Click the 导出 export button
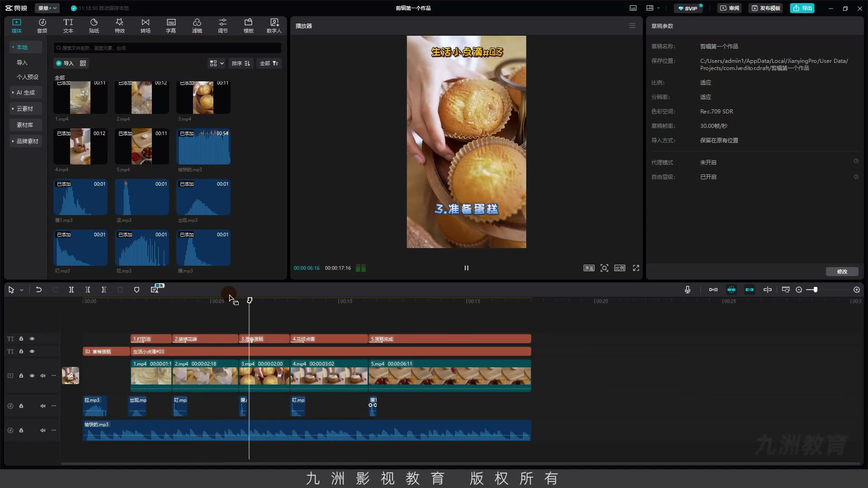This screenshot has width=868, height=488. click(802, 8)
